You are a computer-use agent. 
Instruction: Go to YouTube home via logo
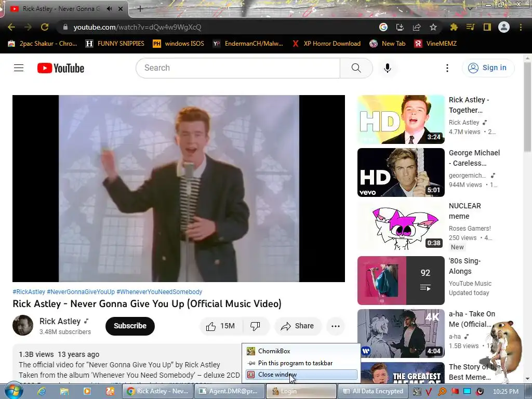[61, 68]
